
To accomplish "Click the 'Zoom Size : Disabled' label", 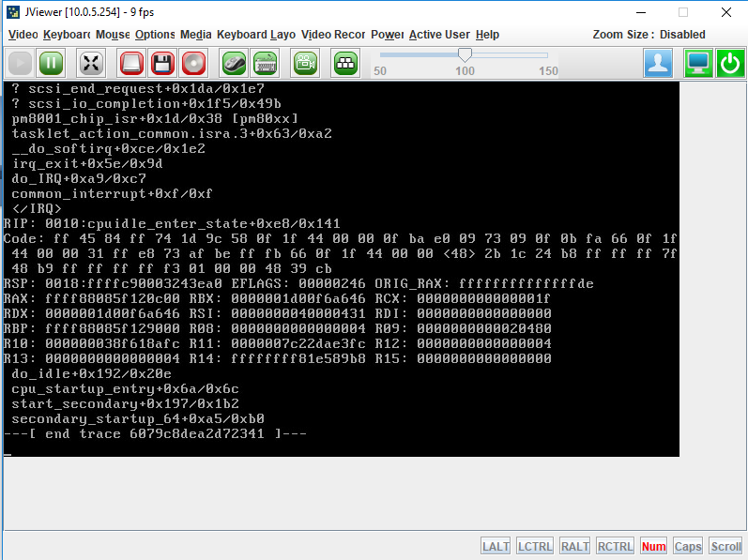I will tap(649, 35).
